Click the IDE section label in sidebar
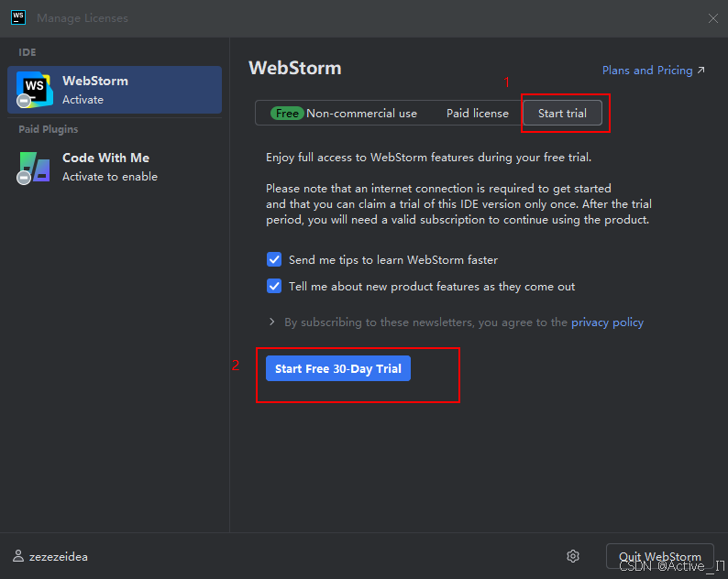Image resolution: width=728 pixels, height=579 pixels. tap(28, 52)
